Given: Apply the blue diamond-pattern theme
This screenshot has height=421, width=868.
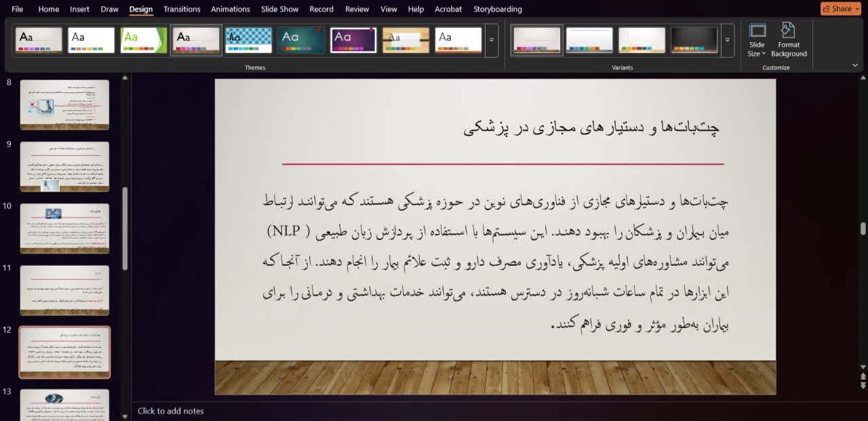Looking at the screenshot, I should tap(248, 40).
